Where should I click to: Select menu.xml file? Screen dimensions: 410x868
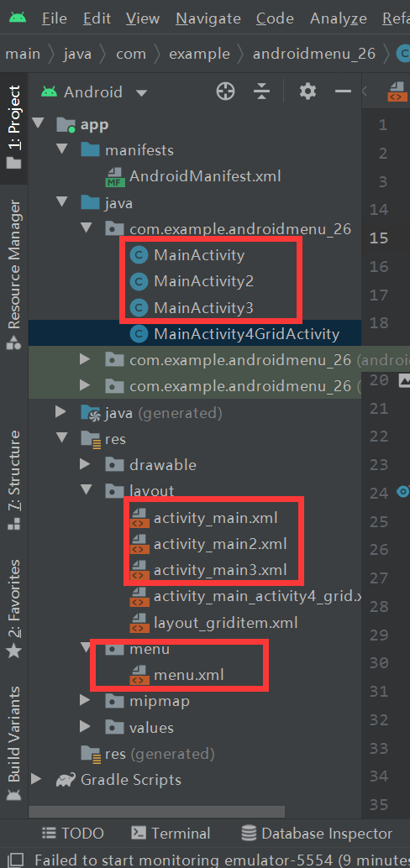click(189, 675)
